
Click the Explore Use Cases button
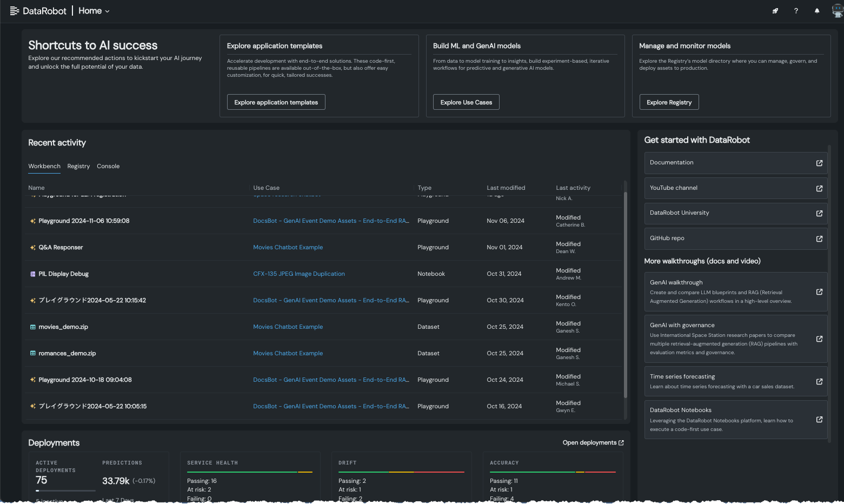[466, 102]
